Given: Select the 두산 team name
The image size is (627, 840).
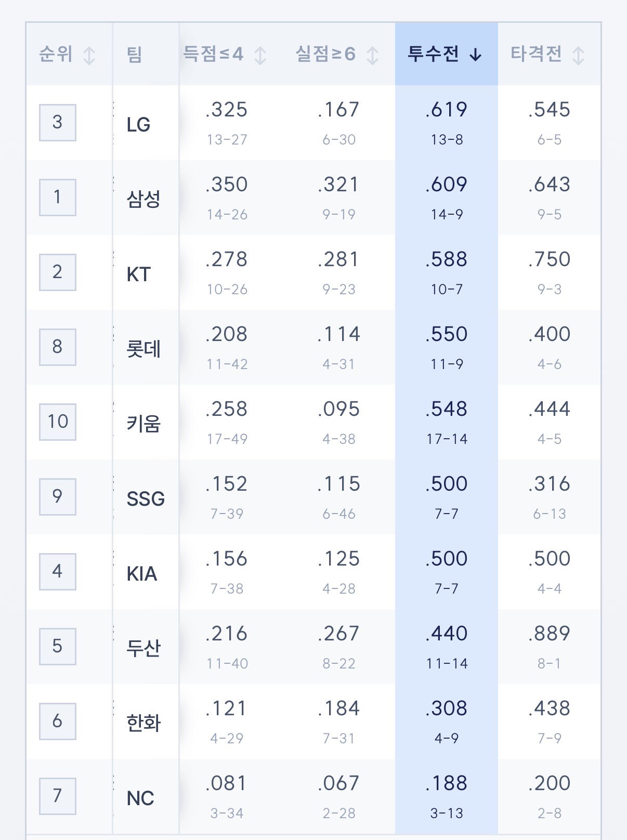Looking at the screenshot, I should point(144,648).
